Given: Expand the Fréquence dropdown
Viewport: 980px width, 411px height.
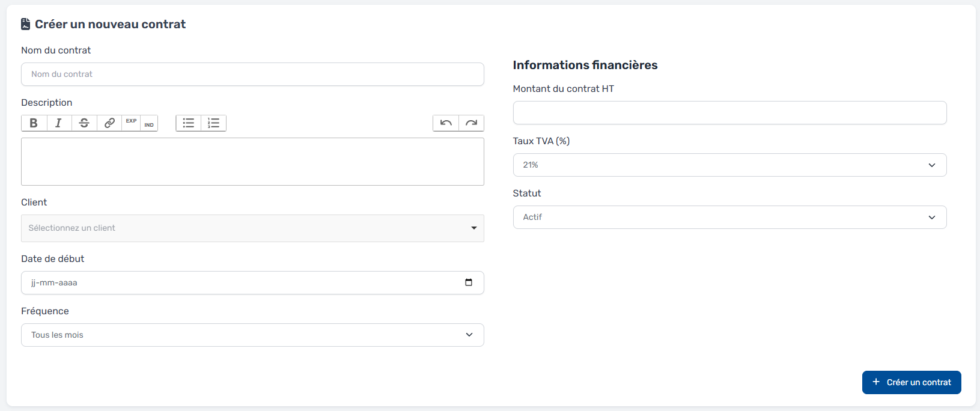Looking at the screenshot, I should (x=252, y=335).
